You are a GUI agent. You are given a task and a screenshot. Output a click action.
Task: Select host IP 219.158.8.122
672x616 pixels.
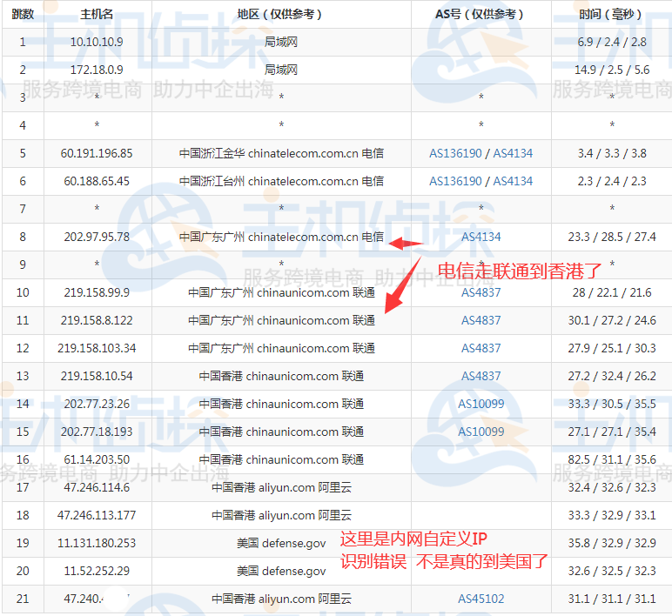[97, 320]
